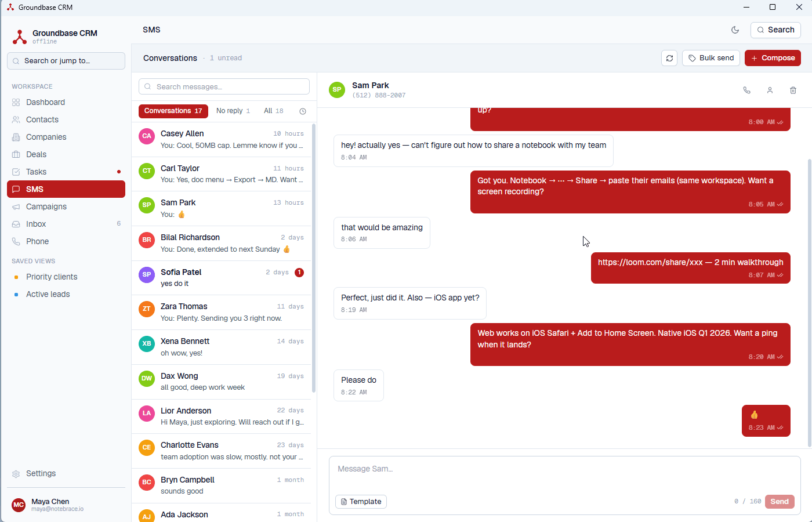The height and width of the screenshot is (522, 812).
Task: Open Xena Bennett conversation
Action: tap(222, 347)
